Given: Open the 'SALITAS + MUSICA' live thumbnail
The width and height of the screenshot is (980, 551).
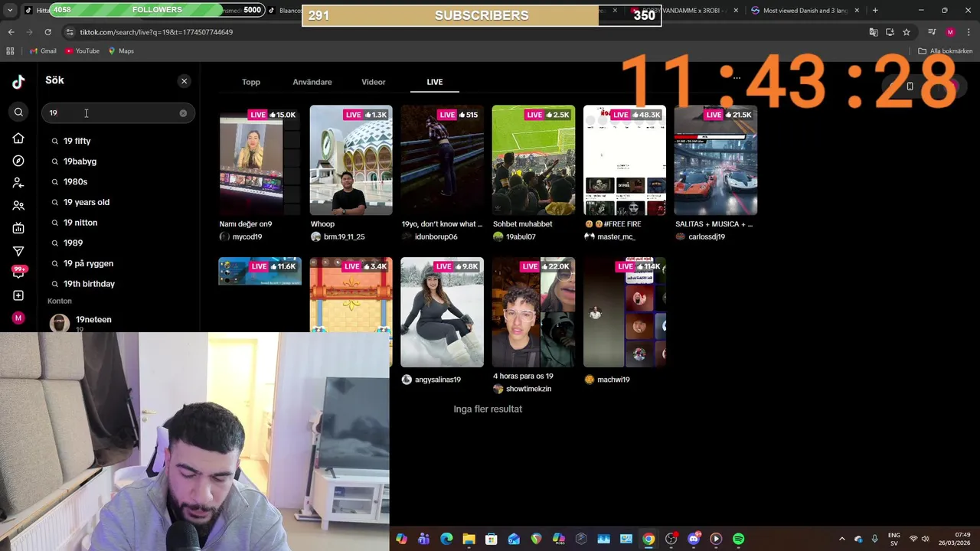Looking at the screenshot, I should tap(715, 161).
